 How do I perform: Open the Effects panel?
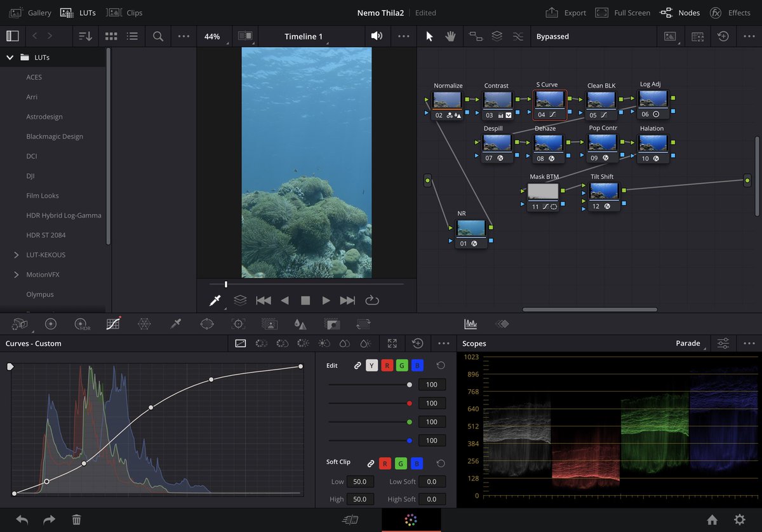click(730, 13)
